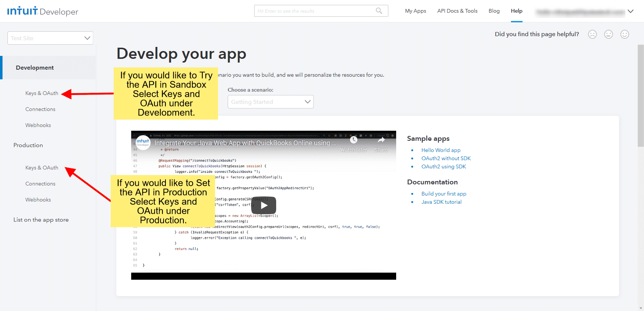Click the page vertical scrollbar
The width and height of the screenshot is (644, 311).
pyautogui.click(x=640, y=96)
